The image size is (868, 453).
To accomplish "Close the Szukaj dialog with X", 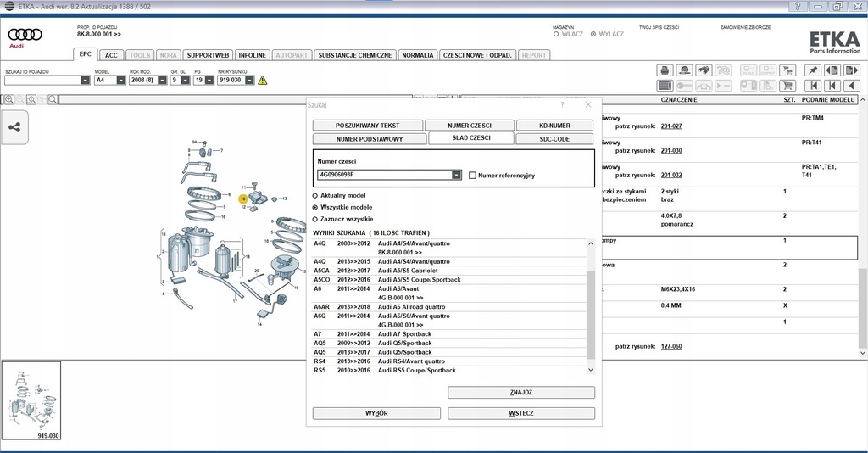I will [588, 104].
